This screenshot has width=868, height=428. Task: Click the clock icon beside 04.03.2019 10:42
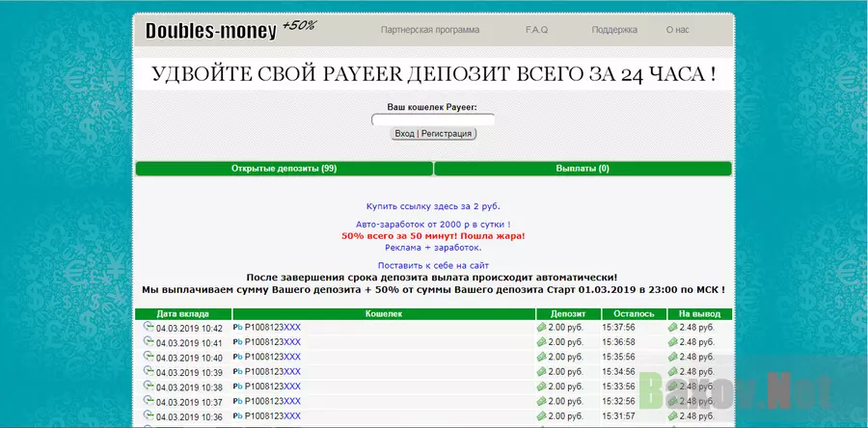(149, 326)
